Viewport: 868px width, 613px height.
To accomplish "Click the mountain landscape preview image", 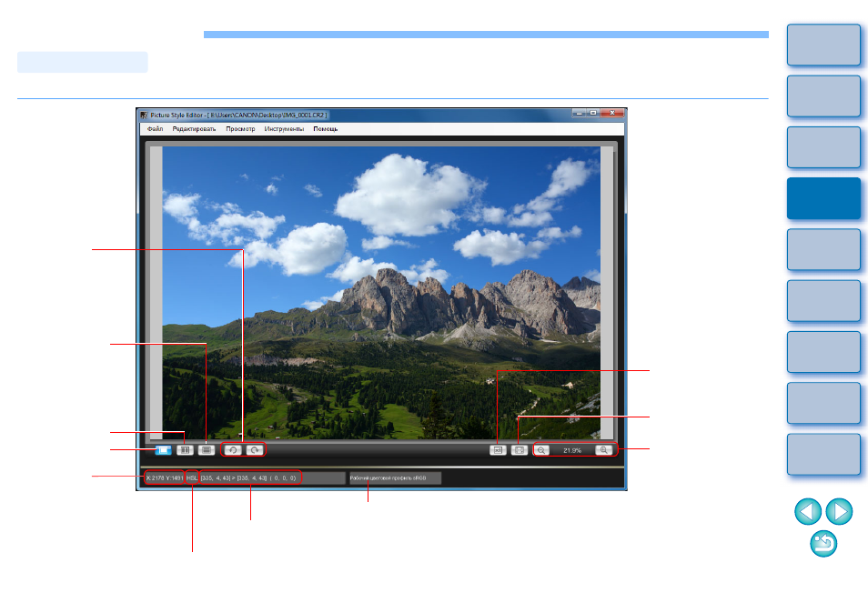I will [381, 293].
